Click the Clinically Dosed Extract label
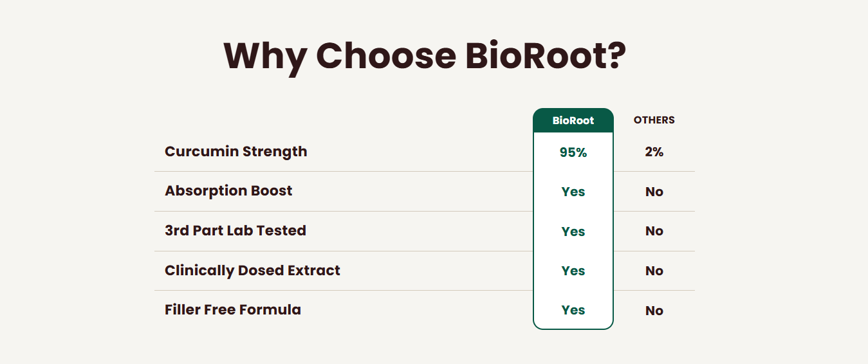 pyautogui.click(x=252, y=270)
